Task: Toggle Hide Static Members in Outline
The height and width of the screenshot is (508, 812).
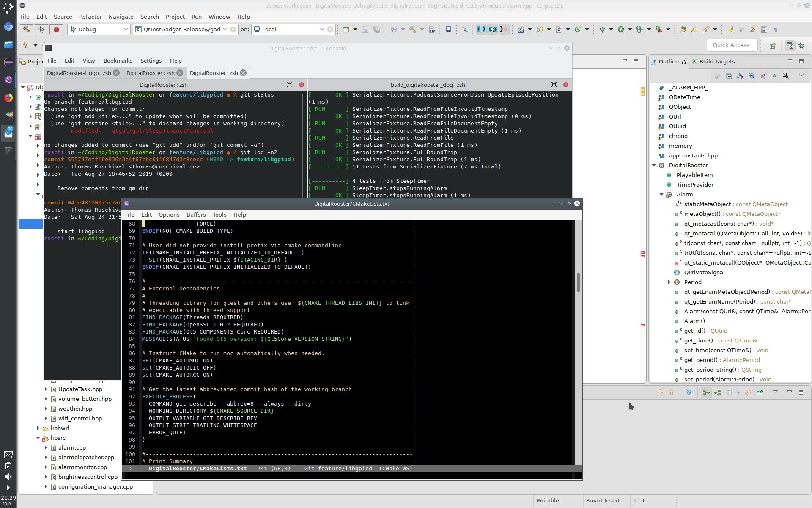Action: click(763, 76)
